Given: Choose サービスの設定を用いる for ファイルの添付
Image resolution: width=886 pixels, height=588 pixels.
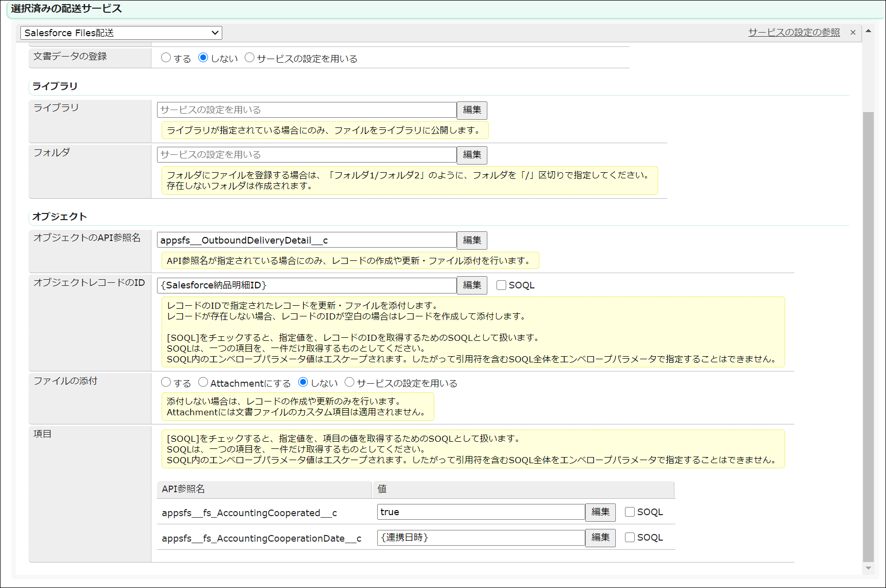Looking at the screenshot, I should pyautogui.click(x=350, y=382).
